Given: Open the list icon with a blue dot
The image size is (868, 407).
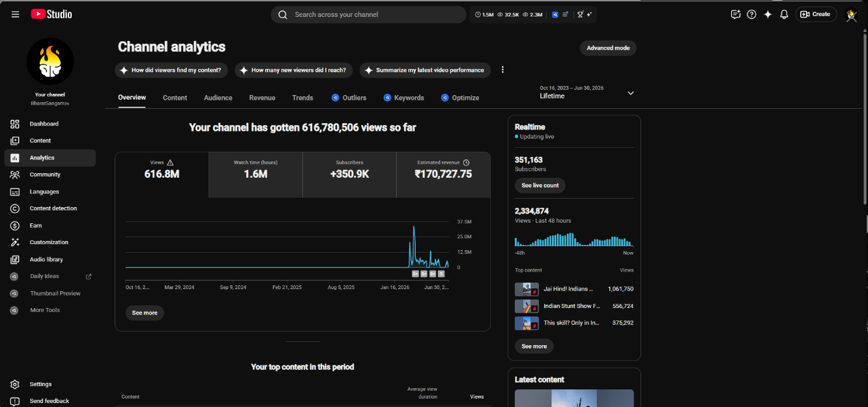Looking at the screenshot, I should tap(565, 14).
